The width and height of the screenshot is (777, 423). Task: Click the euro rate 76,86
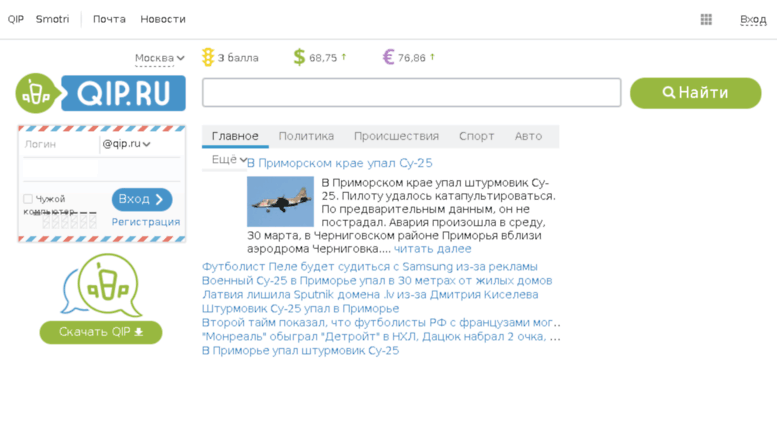pos(411,58)
